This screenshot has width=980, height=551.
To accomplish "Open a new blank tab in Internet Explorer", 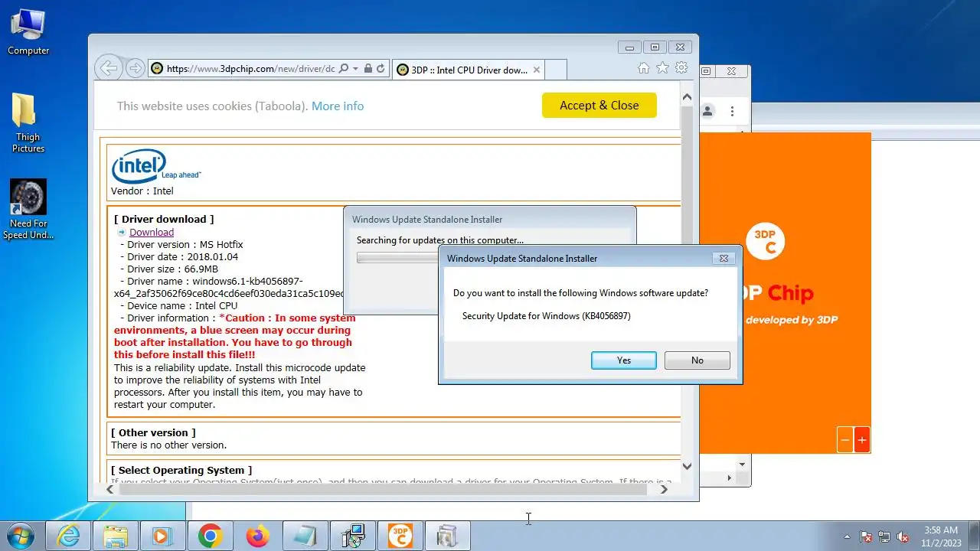I will click(x=556, y=70).
